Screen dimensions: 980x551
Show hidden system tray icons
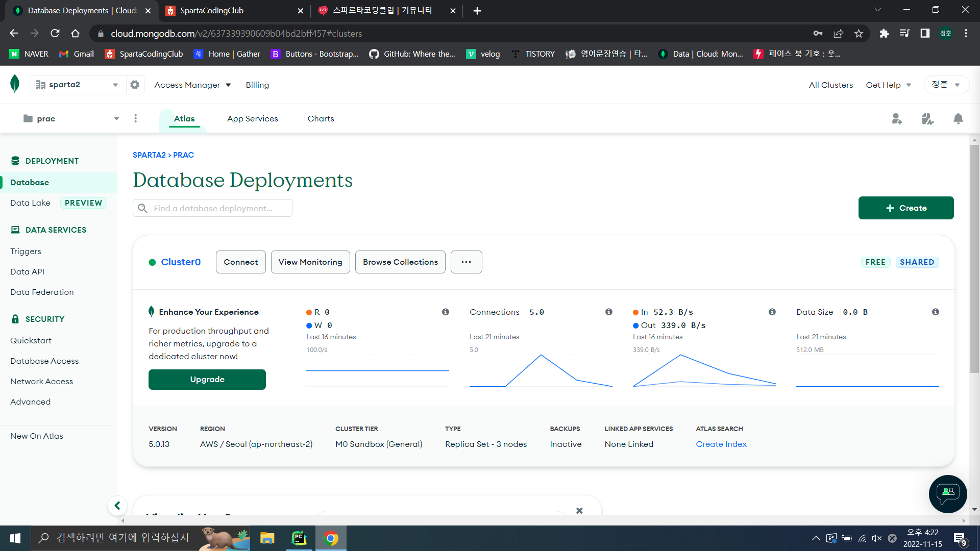pyautogui.click(x=816, y=538)
